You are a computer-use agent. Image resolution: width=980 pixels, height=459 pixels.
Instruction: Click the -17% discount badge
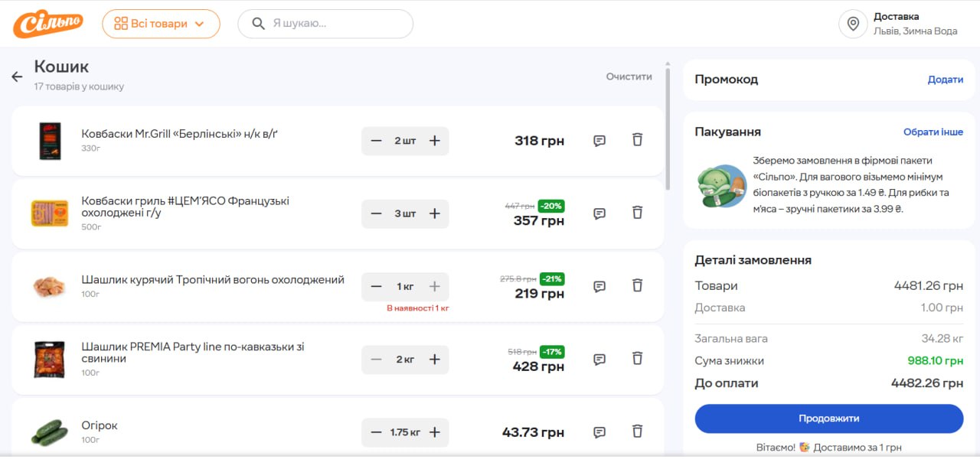click(552, 352)
